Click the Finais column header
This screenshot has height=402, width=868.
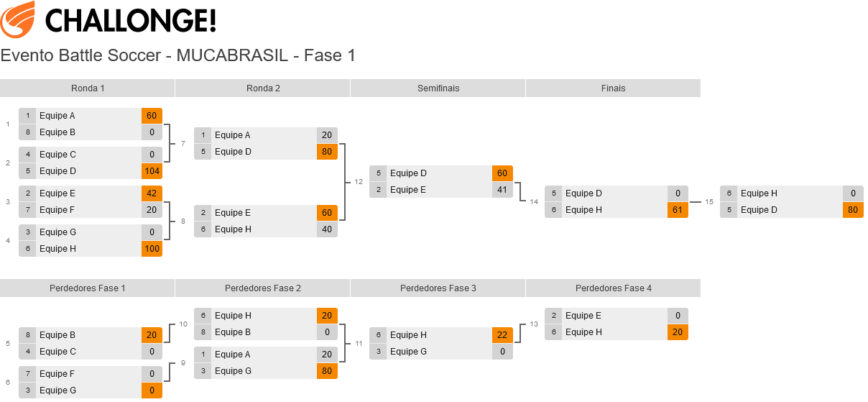(613, 88)
